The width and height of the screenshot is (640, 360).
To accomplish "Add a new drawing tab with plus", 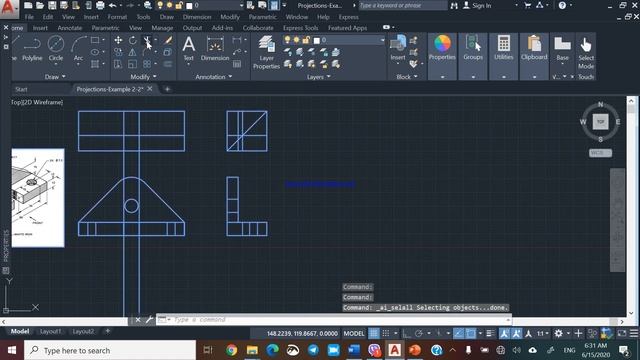I will (x=167, y=89).
